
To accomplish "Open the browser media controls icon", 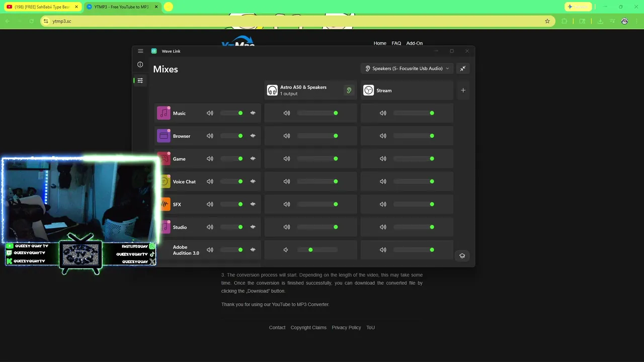I will [612, 21].
